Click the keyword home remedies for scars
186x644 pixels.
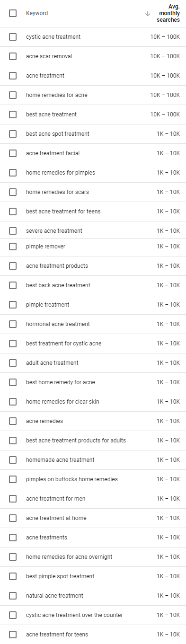(57, 192)
